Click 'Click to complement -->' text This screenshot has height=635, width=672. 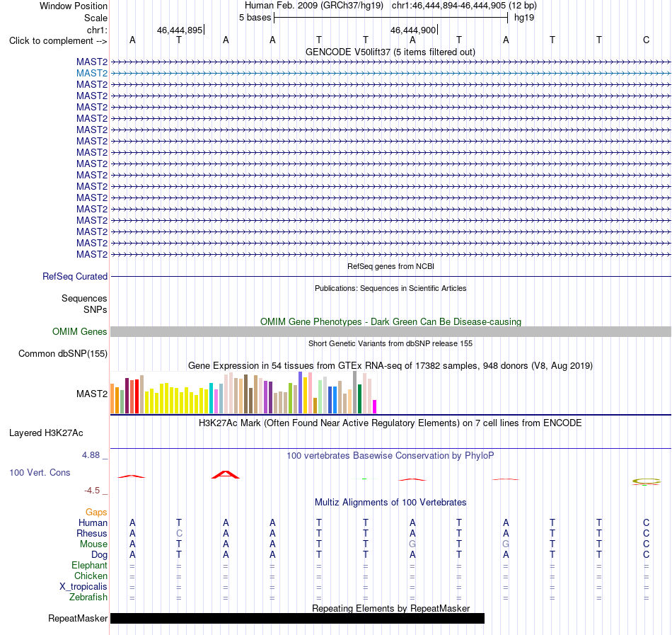pos(58,41)
